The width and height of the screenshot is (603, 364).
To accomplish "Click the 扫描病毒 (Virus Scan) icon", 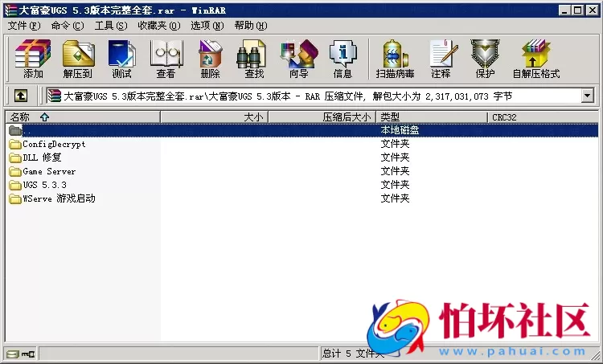I will (x=395, y=59).
